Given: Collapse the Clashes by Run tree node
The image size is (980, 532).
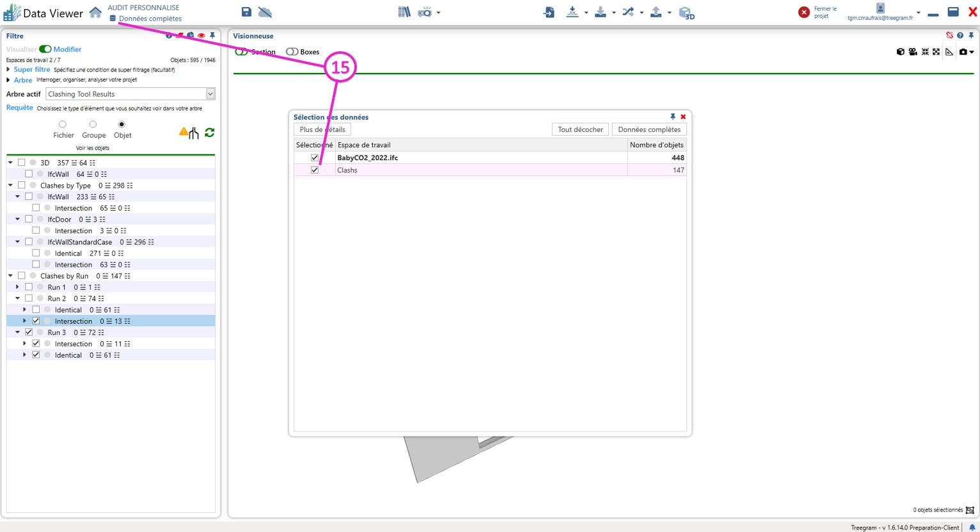Looking at the screenshot, I should (10, 276).
